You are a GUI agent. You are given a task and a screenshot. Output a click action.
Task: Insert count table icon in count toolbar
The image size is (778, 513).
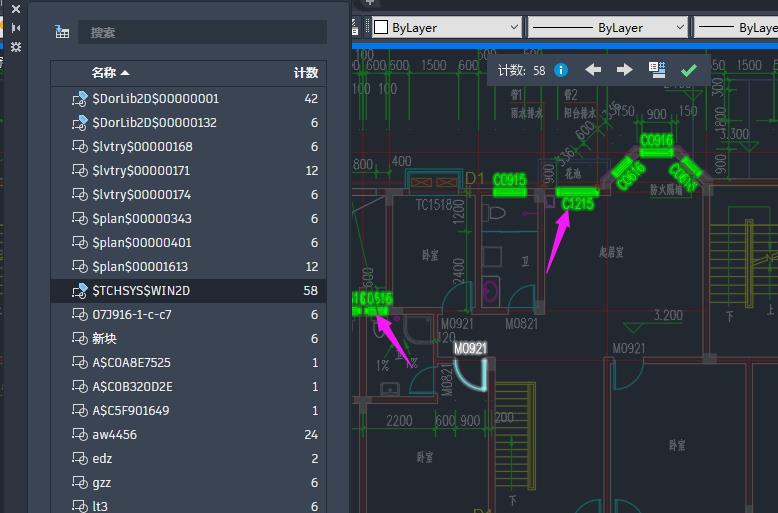(657, 70)
